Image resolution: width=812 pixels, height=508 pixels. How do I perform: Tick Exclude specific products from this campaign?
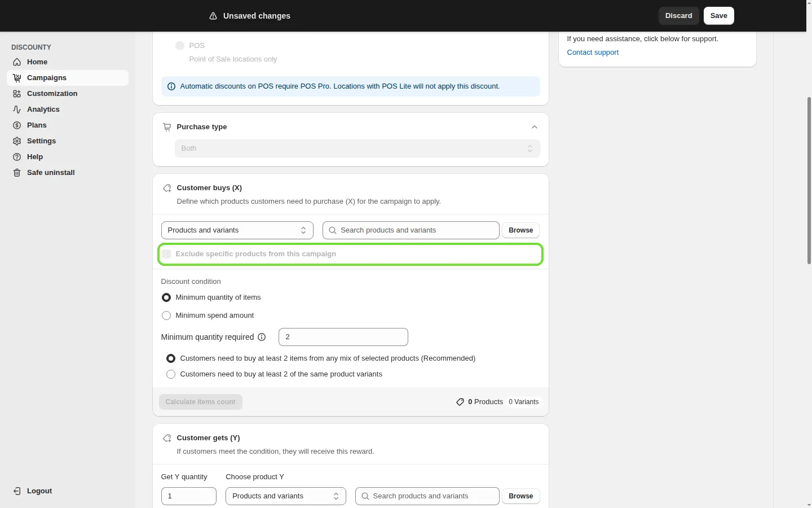coord(166,254)
